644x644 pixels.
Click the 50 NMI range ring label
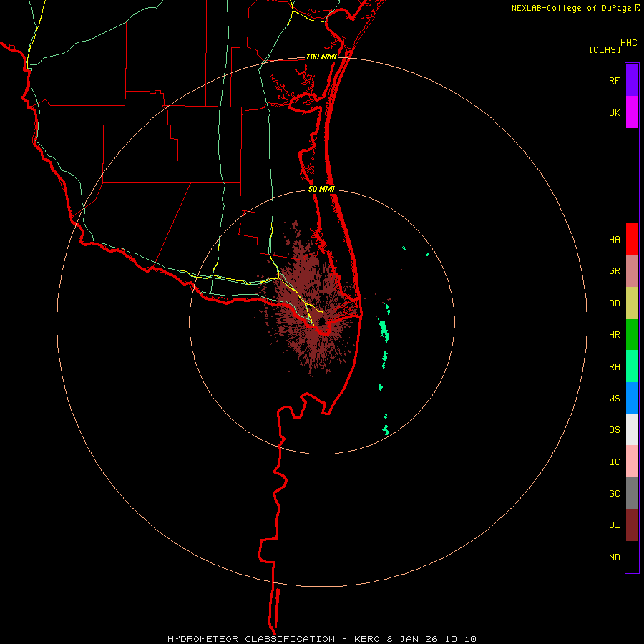pos(321,189)
